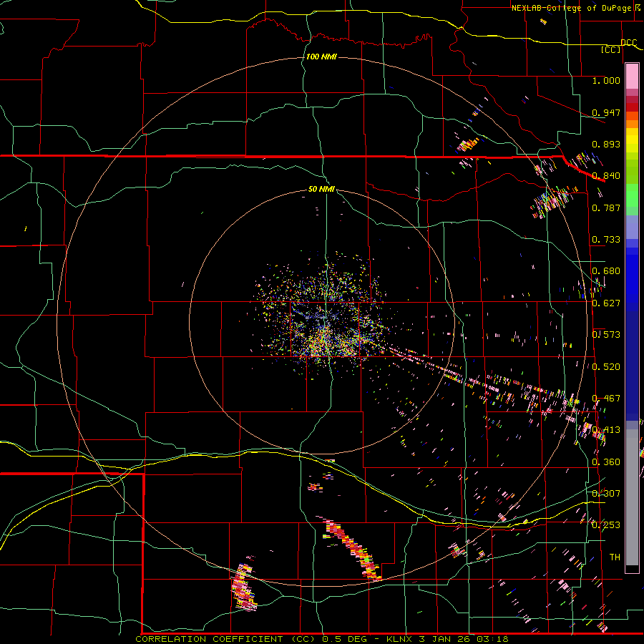
Task: Click the 0.253 scale value
Action: [606, 525]
